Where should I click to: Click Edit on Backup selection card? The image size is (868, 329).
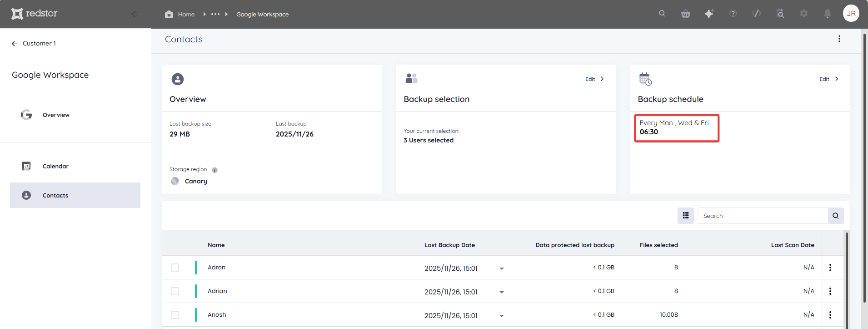pos(590,79)
